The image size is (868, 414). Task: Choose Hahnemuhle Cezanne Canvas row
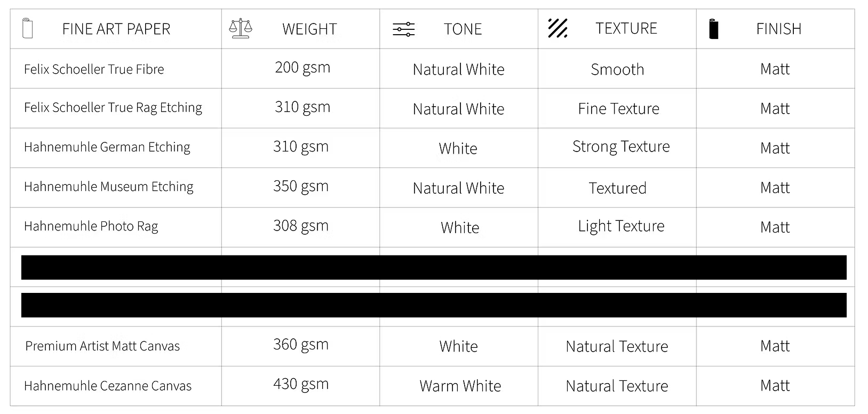(x=108, y=386)
